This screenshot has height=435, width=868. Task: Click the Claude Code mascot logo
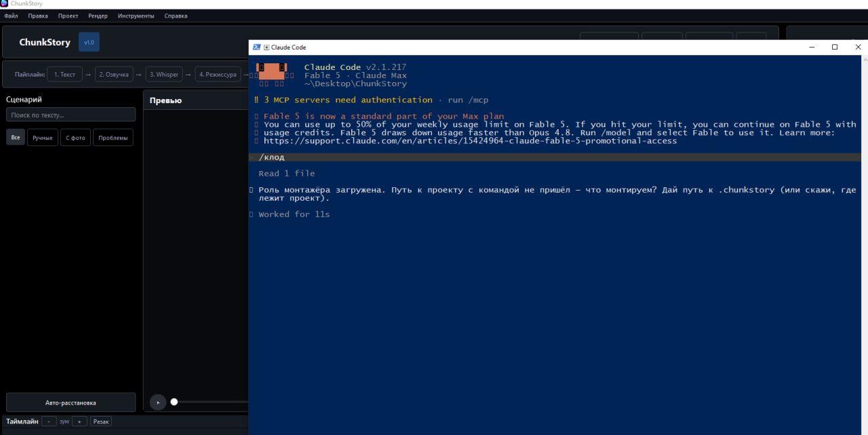coord(271,75)
